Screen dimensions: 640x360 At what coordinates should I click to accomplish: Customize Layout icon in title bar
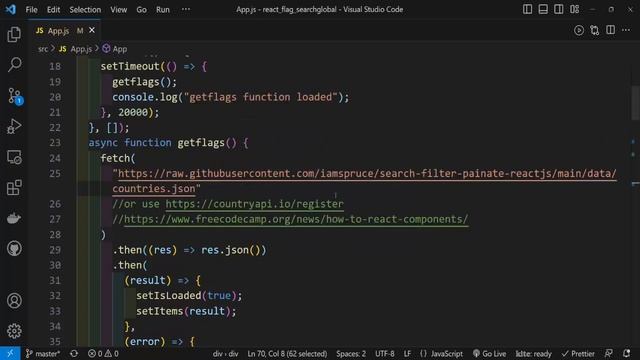click(575, 9)
